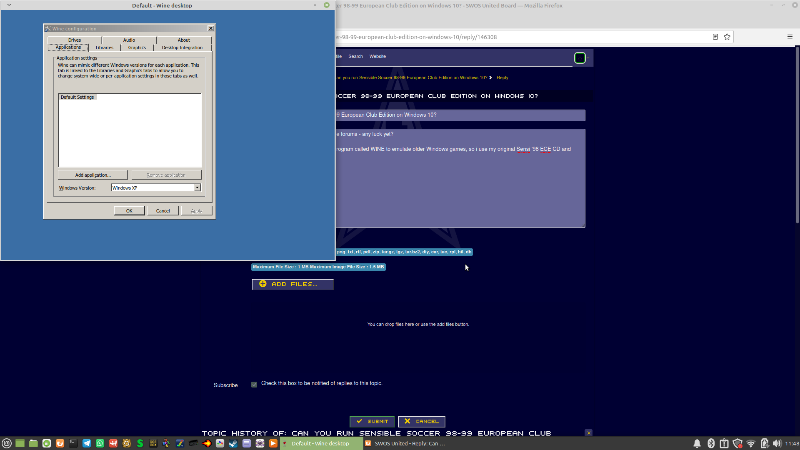This screenshot has width=800, height=450.
Task: Switch to the Drives tab
Action: (x=75, y=40)
